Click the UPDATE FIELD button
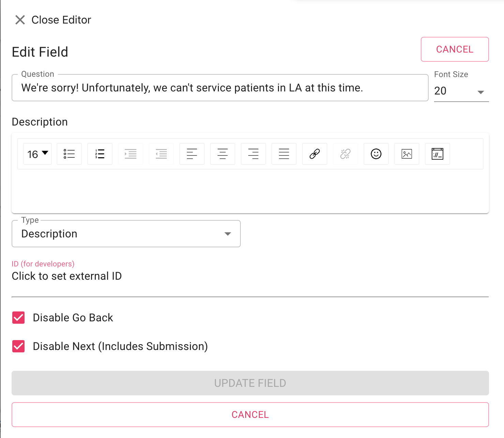 [250, 383]
